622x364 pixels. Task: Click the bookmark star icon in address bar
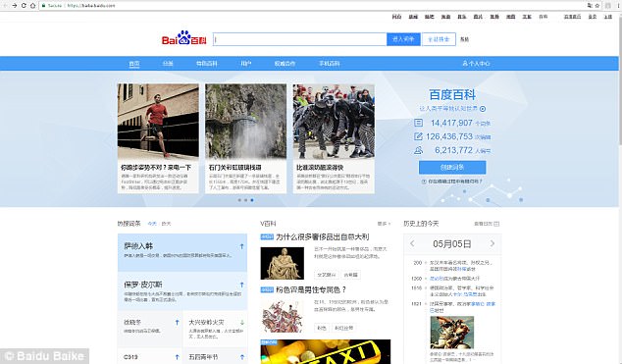coord(597,6)
